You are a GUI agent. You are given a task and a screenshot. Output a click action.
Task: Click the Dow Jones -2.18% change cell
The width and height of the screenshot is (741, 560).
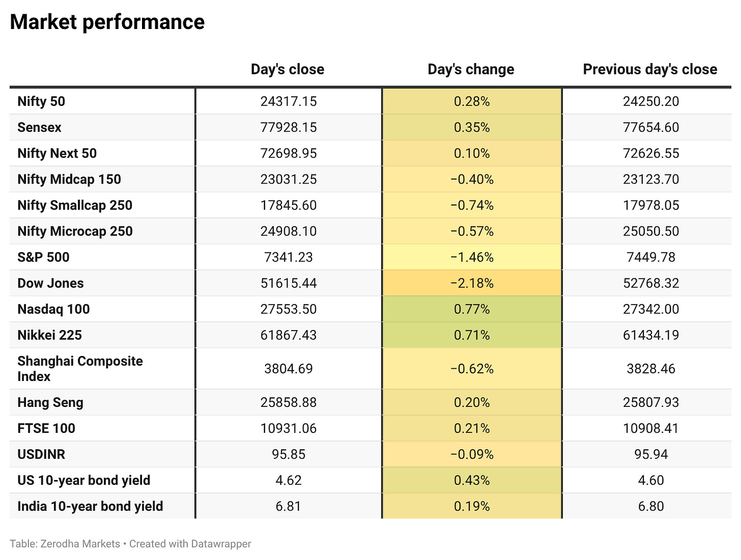(472, 283)
